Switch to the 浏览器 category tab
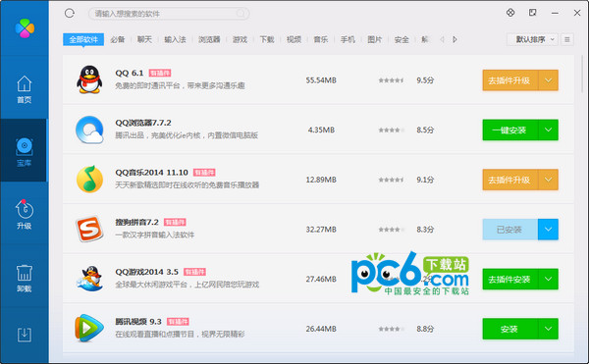 (x=209, y=39)
